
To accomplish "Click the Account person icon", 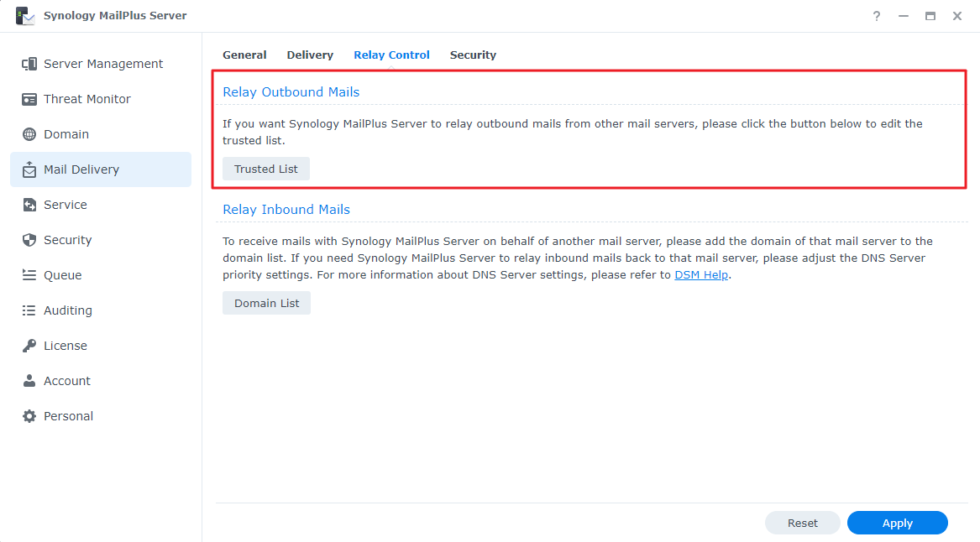I will [29, 381].
